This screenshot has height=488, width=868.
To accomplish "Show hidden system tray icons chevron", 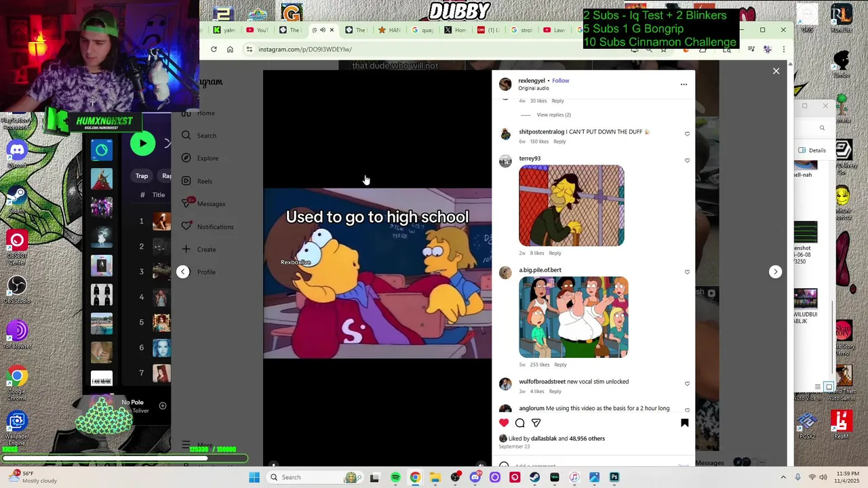I will (783, 477).
